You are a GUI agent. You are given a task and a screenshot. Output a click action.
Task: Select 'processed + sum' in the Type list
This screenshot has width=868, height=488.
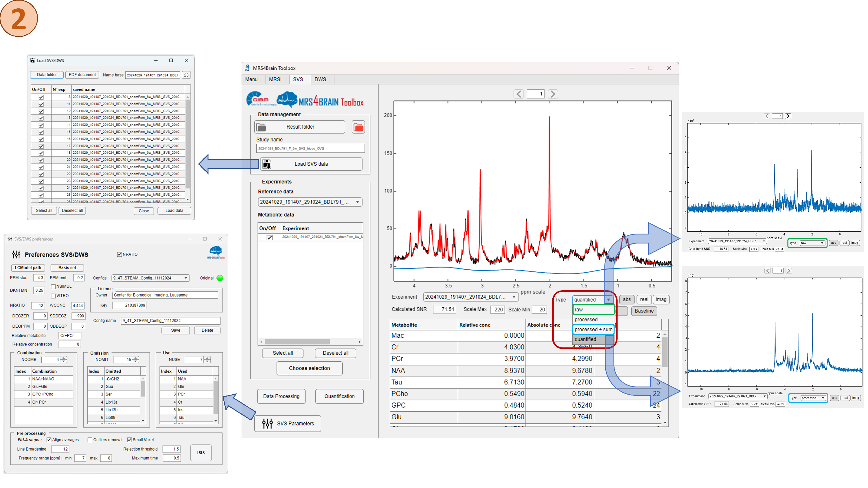[593, 329]
